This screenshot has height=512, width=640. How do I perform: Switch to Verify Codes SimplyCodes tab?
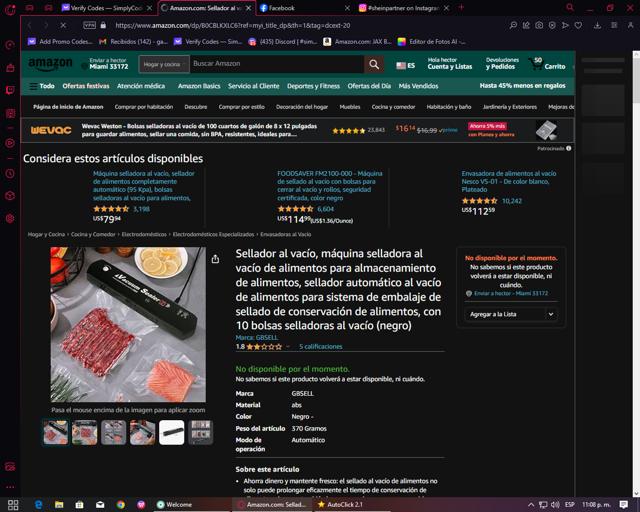107,8
